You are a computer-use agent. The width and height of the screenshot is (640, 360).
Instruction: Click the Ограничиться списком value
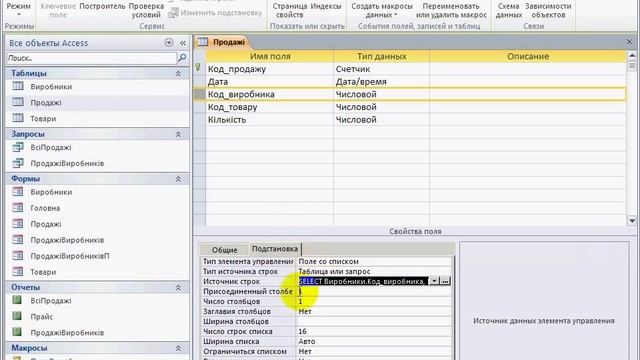click(374, 351)
